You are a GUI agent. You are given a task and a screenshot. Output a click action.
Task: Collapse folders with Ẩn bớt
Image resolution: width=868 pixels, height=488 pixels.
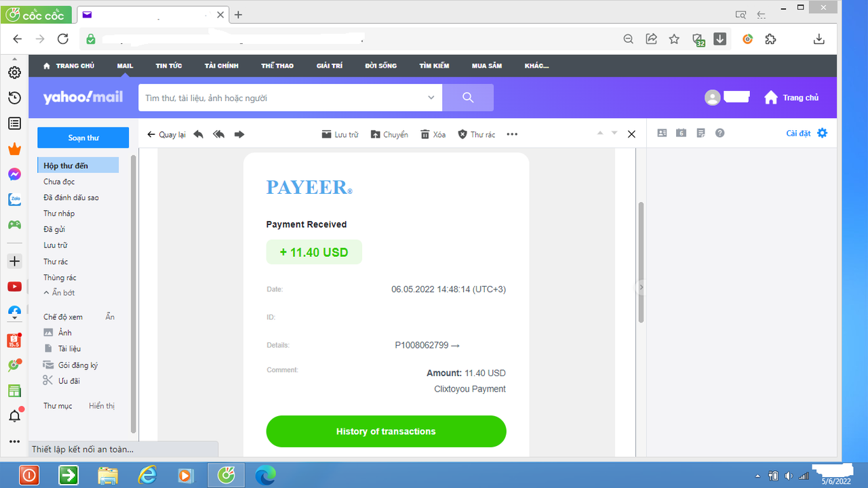(x=59, y=293)
